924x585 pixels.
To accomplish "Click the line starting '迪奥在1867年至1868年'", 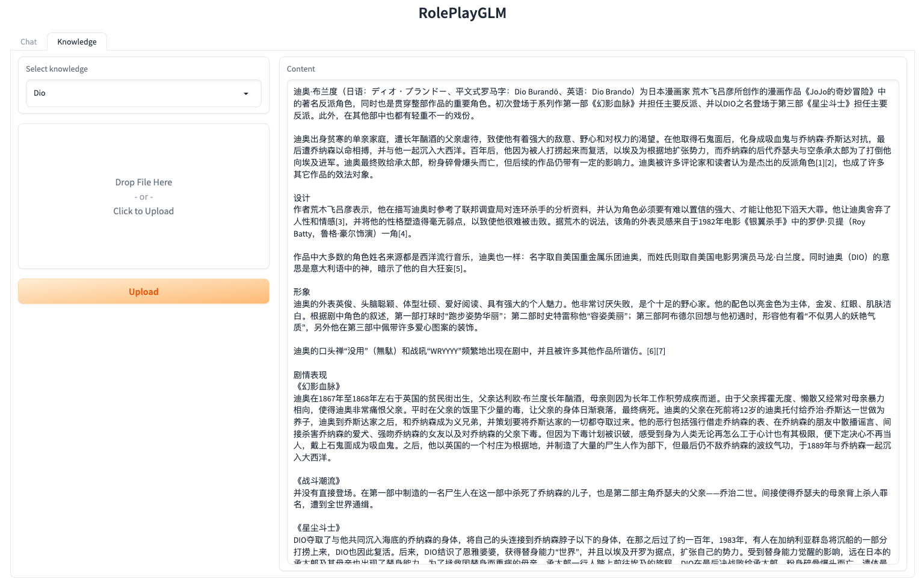I will pyautogui.click(x=590, y=398).
